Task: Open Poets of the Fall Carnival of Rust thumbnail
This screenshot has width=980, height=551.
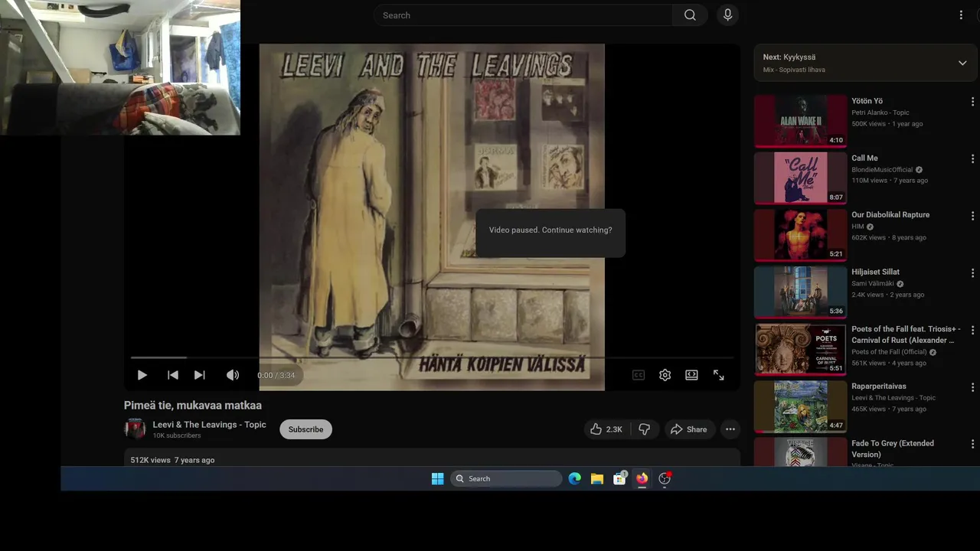Action: click(800, 349)
